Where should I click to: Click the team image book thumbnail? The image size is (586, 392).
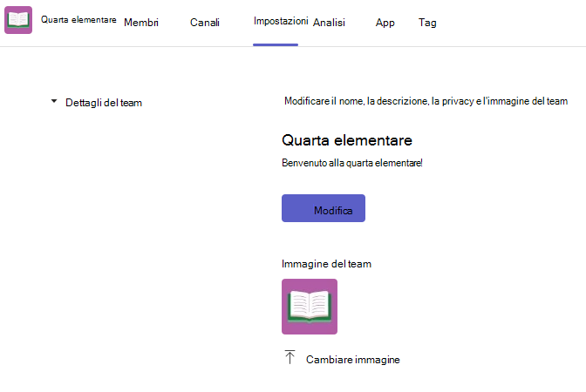coord(310,307)
